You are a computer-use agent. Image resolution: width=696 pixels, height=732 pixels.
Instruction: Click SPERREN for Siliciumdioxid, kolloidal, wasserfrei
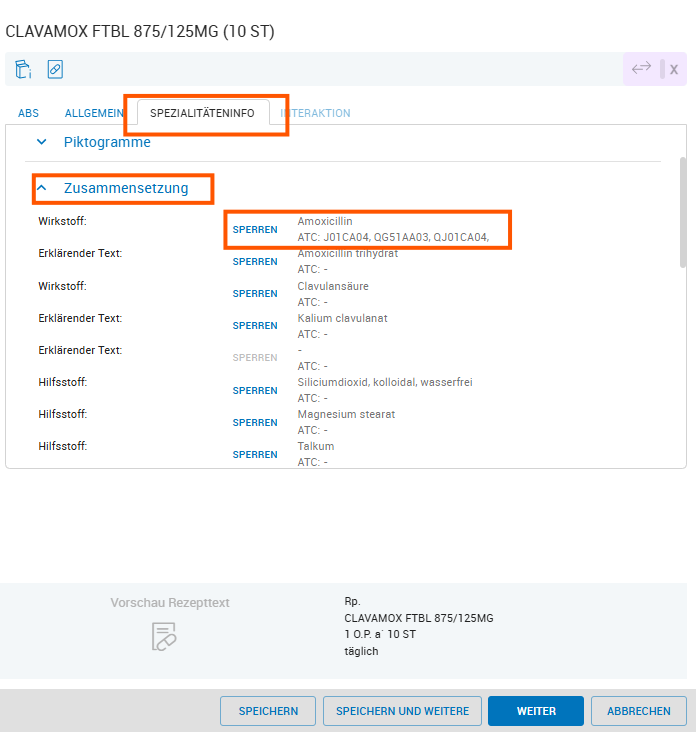(255, 390)
